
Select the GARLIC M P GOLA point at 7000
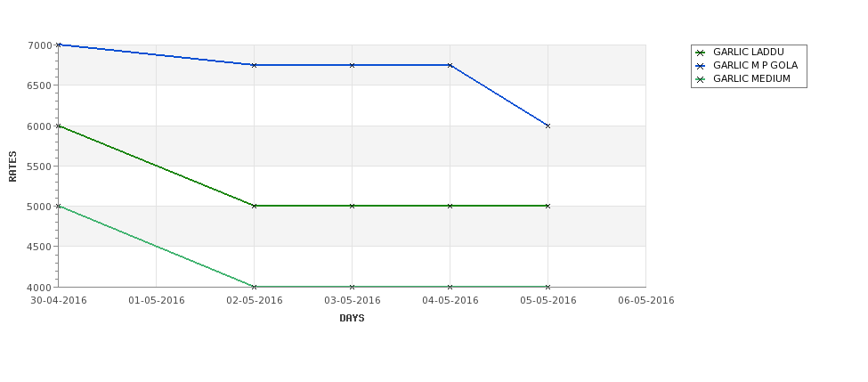[x=58, y=45]
